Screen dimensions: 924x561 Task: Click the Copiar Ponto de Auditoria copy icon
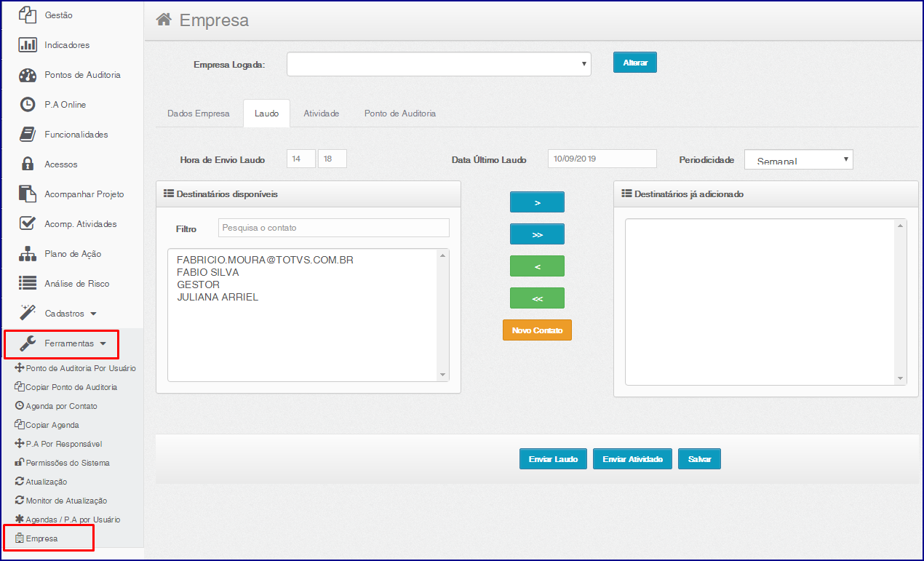pyautogui.click(x=20, y=387)
